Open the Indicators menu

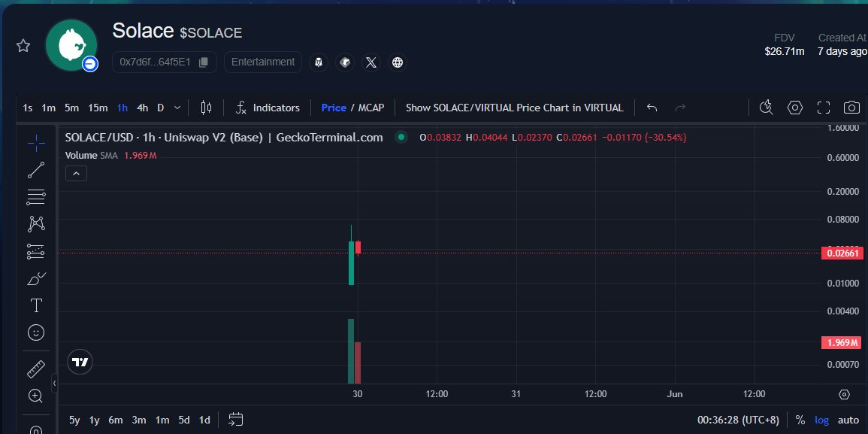click(268, 108)
